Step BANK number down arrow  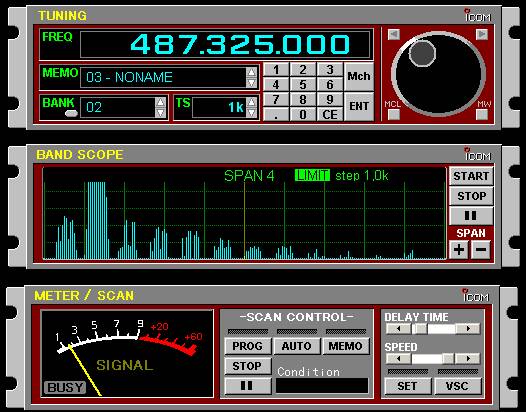pos(161,113)
